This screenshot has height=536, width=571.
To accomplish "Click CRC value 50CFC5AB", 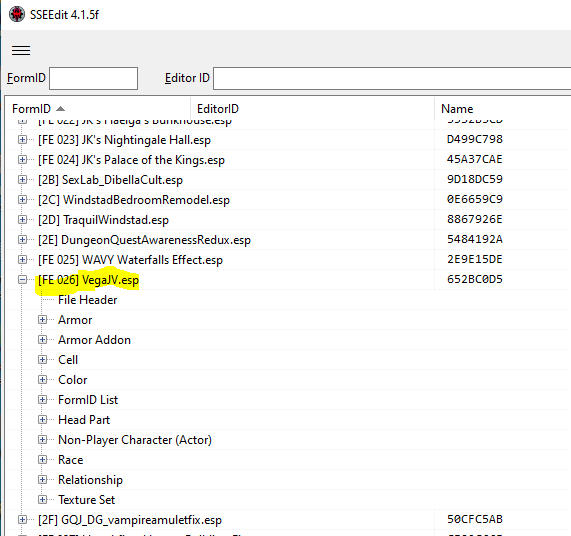I will [475, 519].
